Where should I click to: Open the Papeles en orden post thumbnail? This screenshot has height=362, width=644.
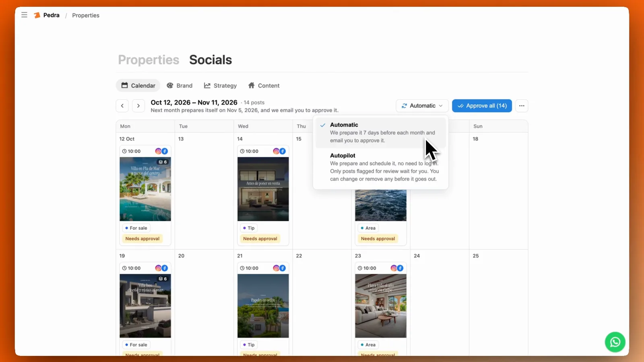click(263, 306)
